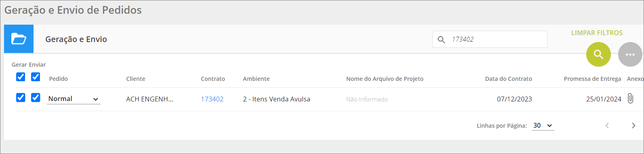Toggle the header Gerar select-all checkbox
The height and width of the screenshot is (154, 644).
click(21, 77)
